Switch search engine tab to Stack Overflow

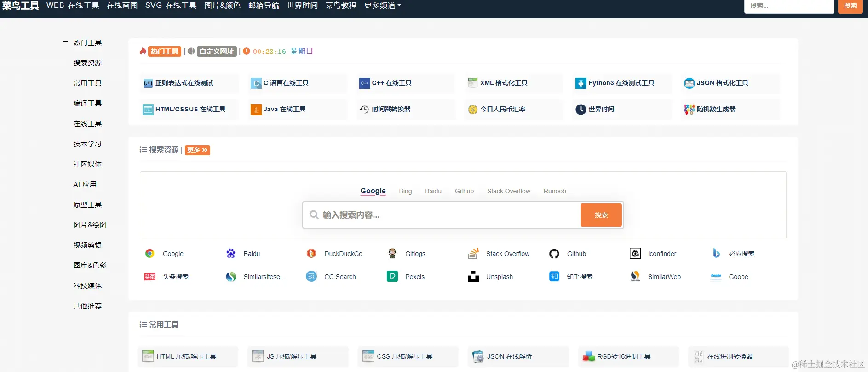click(x=508, y=191)
